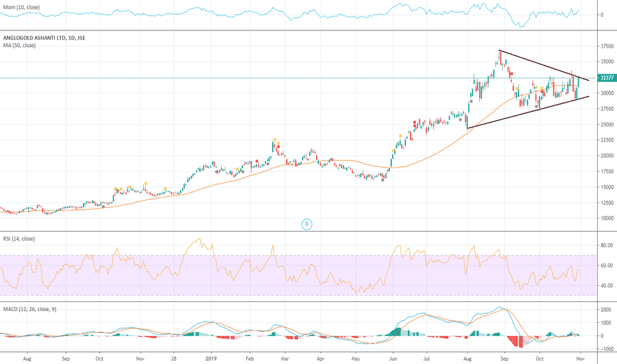Screen dimensions: 617x364
Task: Click the MACD 1000 axis label
Action: [x=606, y=323]
